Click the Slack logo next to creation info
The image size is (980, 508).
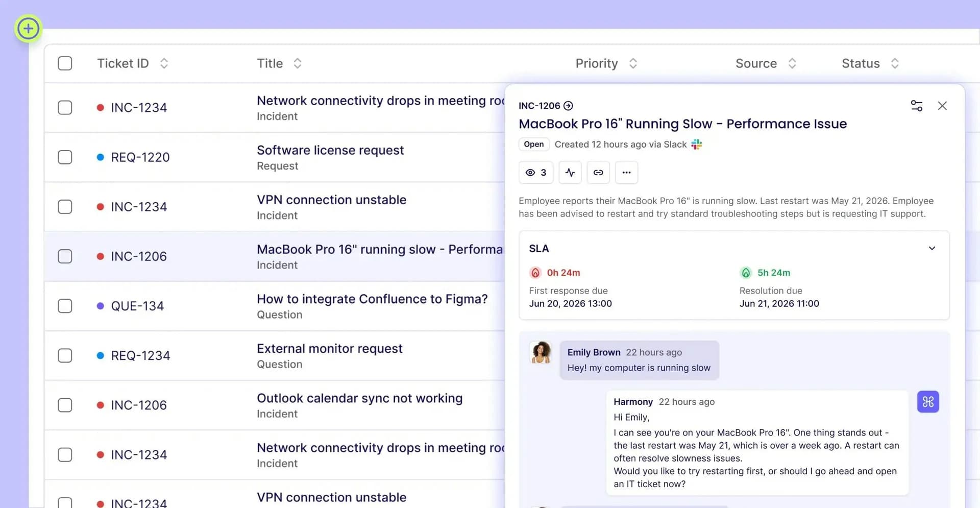click(697, 144)
